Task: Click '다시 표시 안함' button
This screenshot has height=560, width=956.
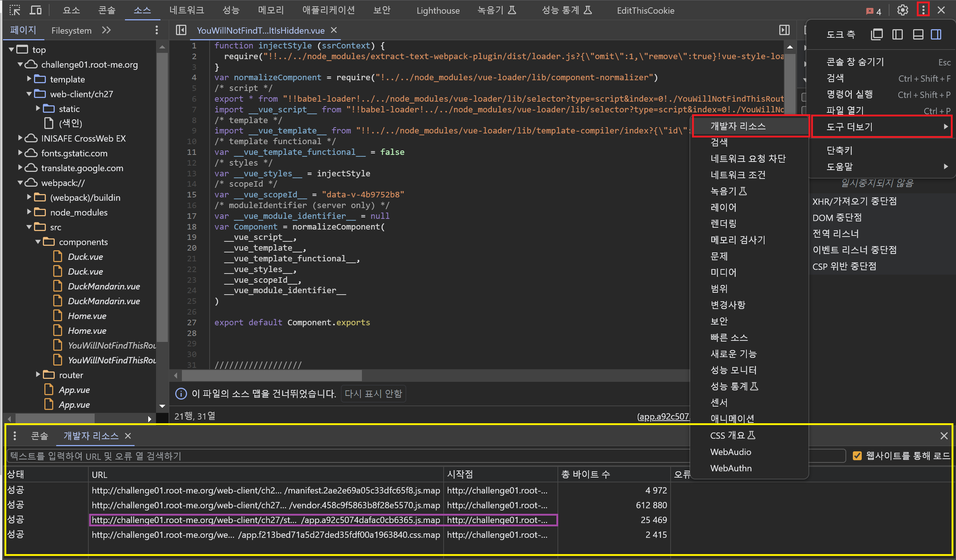Action: pyautogui.click(x=373, y=393)
